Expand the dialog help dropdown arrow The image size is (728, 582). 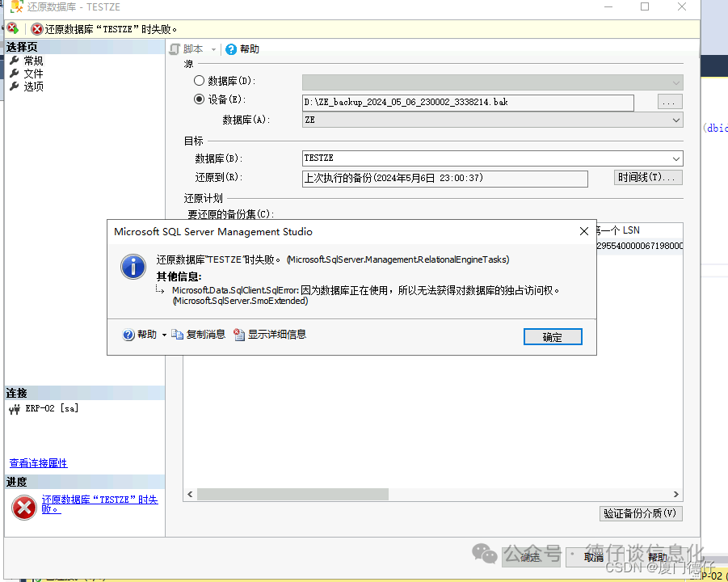click(x=164, y=335)
